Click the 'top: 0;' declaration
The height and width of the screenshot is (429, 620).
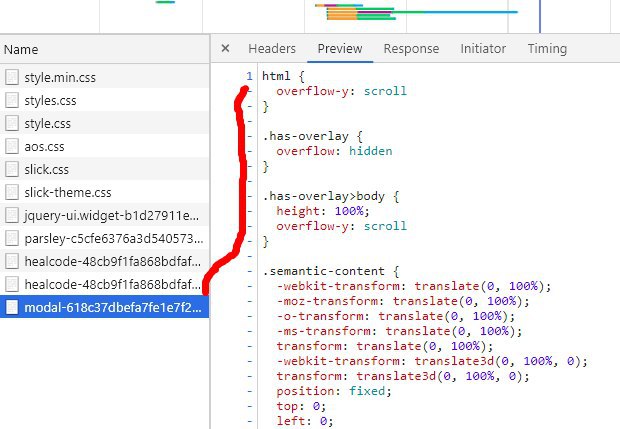(x=301, y=406)
